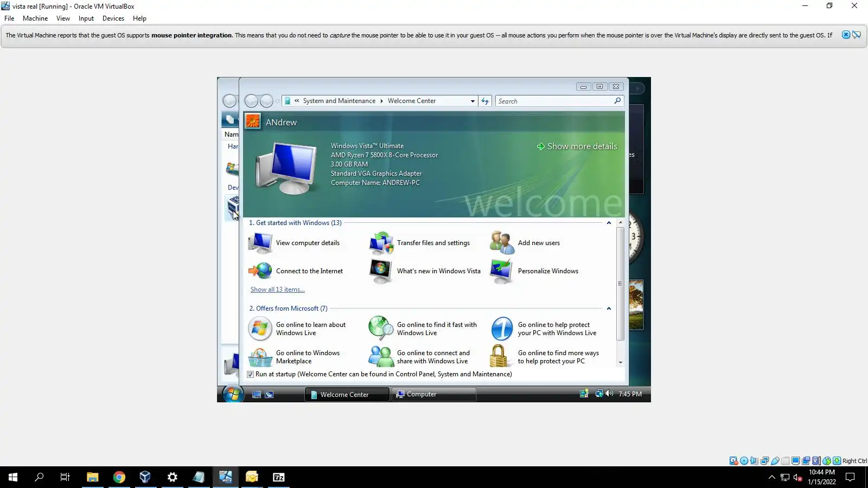Click VirtualBox hard disk activity status icon
This screenshot has height=488, width=868.
coord(733,461)
